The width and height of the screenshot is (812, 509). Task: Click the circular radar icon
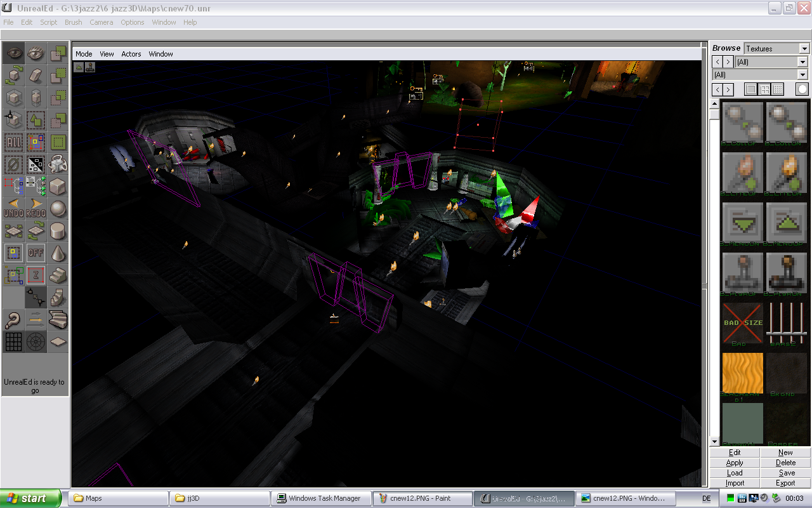(x=36, y=342)
